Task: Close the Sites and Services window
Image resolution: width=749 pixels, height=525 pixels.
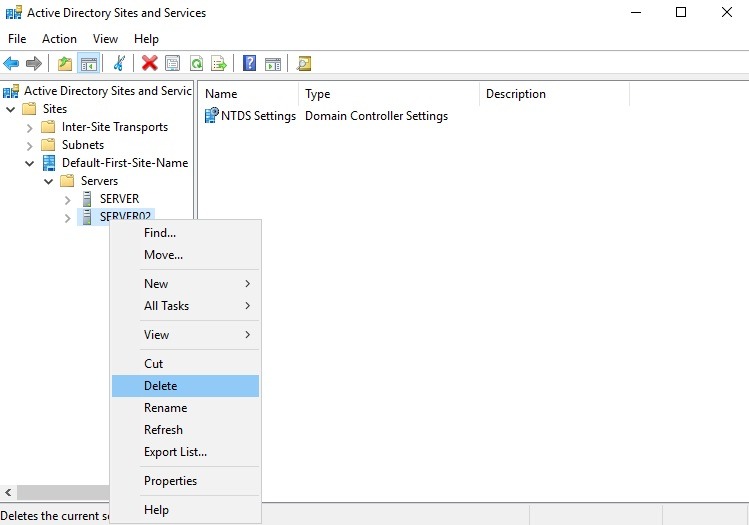Action: pyautogui.click(x=727, y=12)
